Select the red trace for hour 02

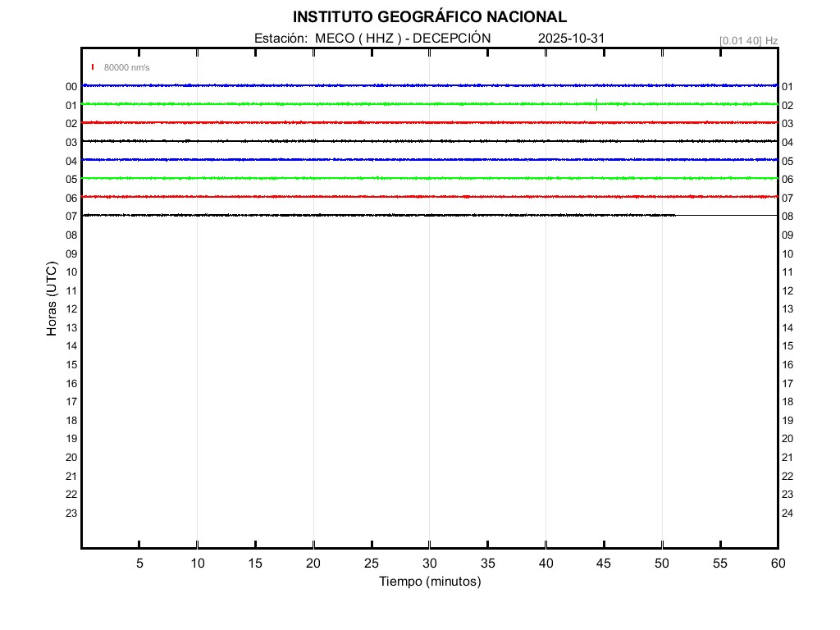coord(328,122)
